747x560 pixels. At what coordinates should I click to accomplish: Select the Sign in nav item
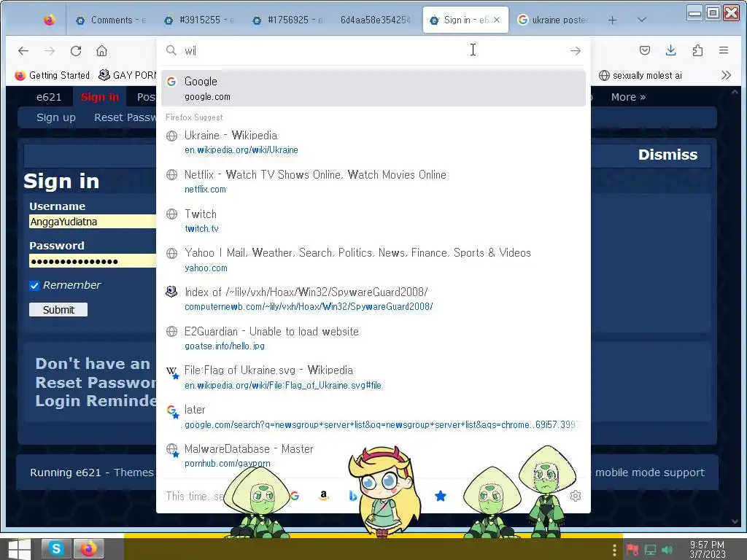[99, 97]
